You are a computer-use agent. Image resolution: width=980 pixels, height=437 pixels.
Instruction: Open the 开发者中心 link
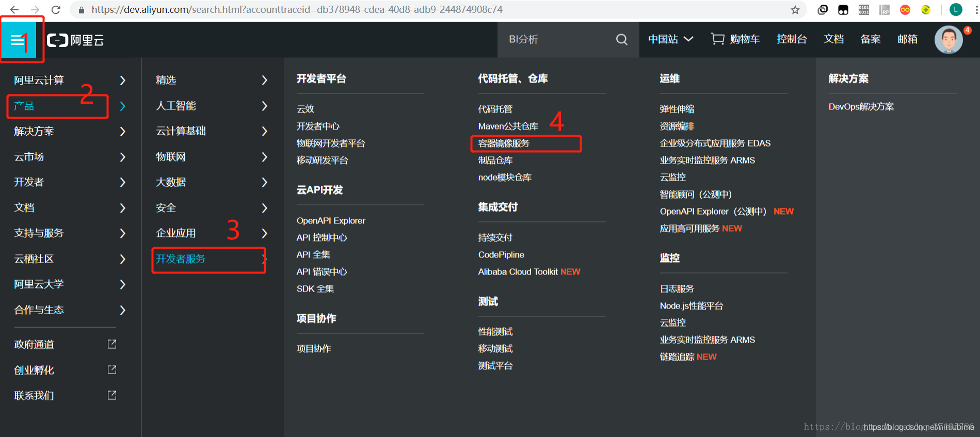318,126
